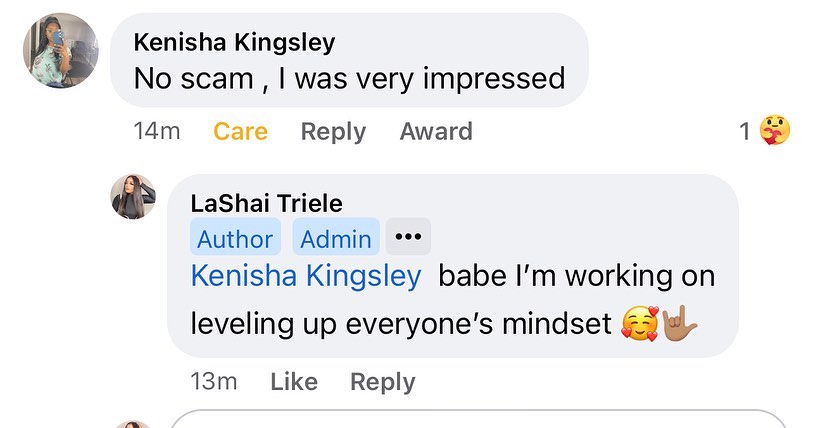Open the three-dot more options menu
The image size is (813, 428).
407,237
